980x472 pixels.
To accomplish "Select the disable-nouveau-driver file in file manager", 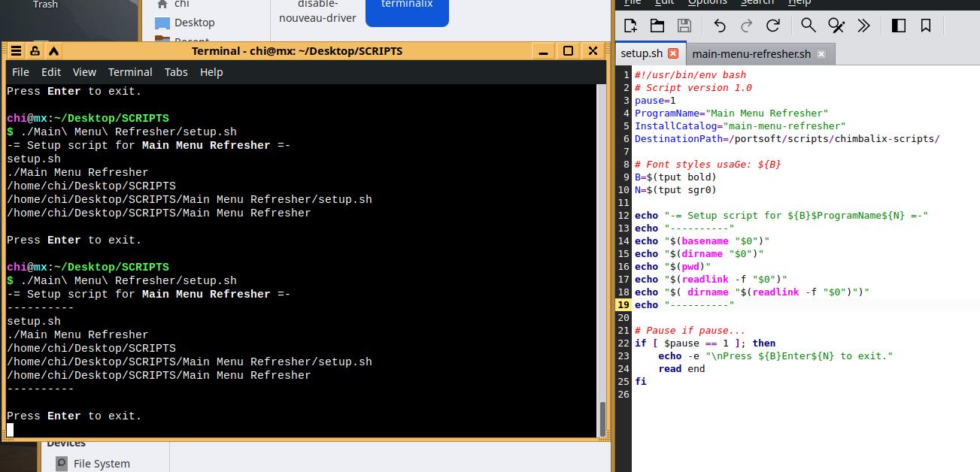I will tap(317, 11).
